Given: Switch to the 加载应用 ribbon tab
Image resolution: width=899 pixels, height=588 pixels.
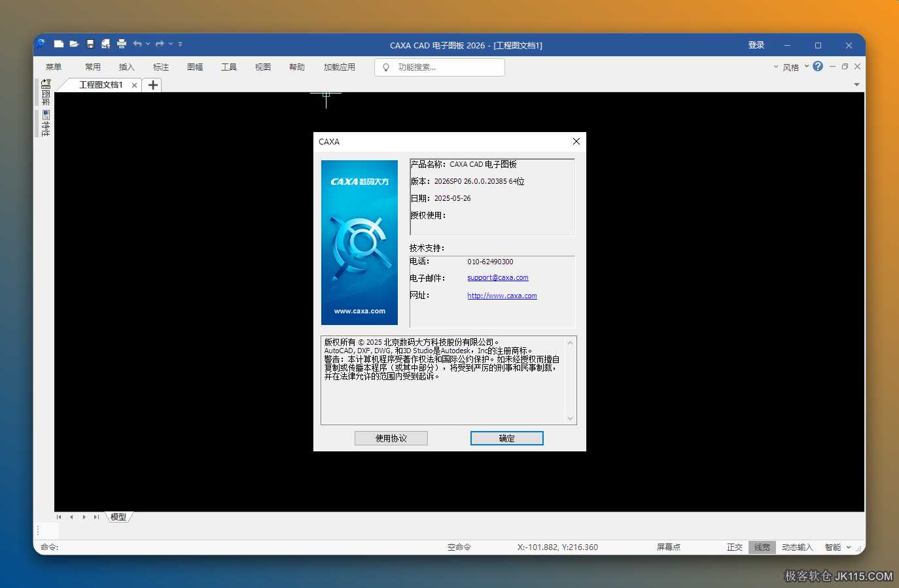Looking at the screenshot, I should [x=340, y=67].
